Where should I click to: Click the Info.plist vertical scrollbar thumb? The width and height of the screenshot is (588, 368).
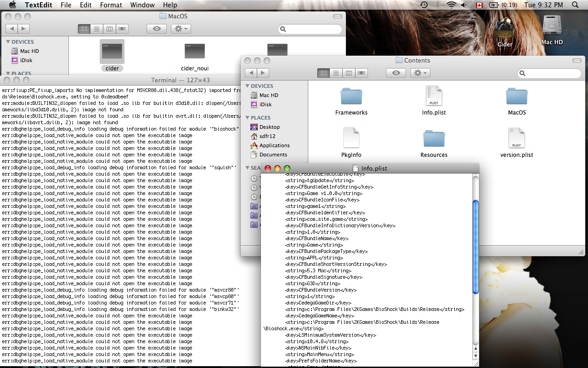[475, 247]
